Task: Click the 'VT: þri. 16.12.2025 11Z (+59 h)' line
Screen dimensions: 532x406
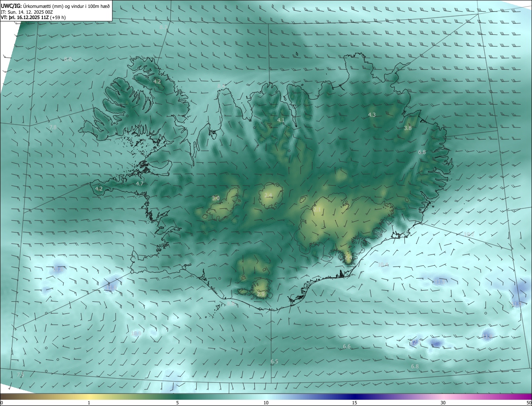Action: click(33, 17)
